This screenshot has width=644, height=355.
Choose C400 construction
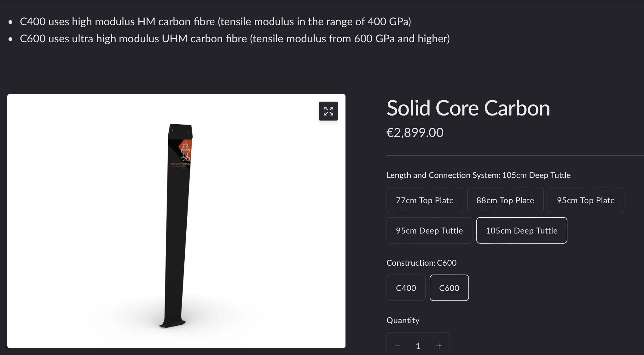click(406, 288)
